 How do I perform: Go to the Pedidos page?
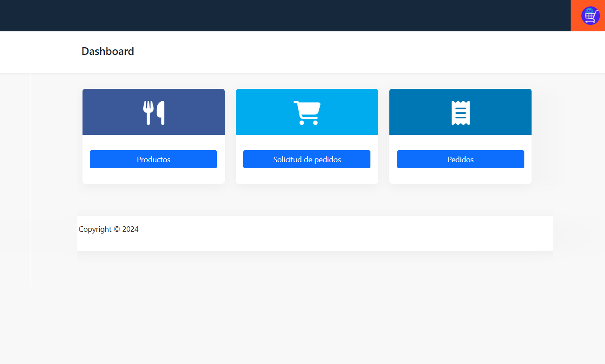pos(461,159)
